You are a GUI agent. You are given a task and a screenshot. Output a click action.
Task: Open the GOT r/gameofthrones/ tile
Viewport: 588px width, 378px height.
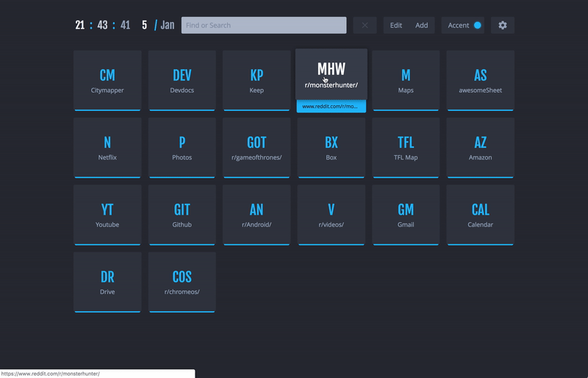(x=257, y=148)
